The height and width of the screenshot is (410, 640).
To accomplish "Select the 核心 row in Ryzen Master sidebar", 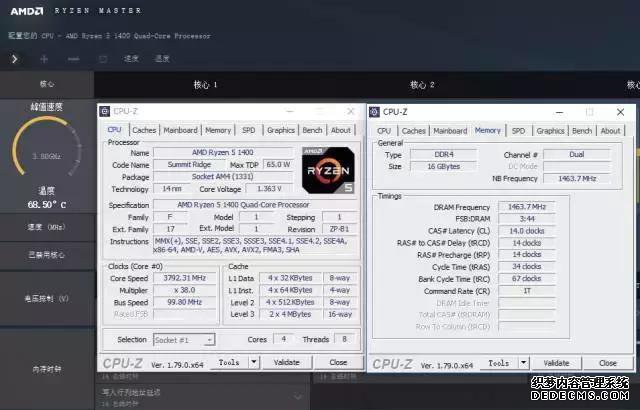I will [47, 84].
